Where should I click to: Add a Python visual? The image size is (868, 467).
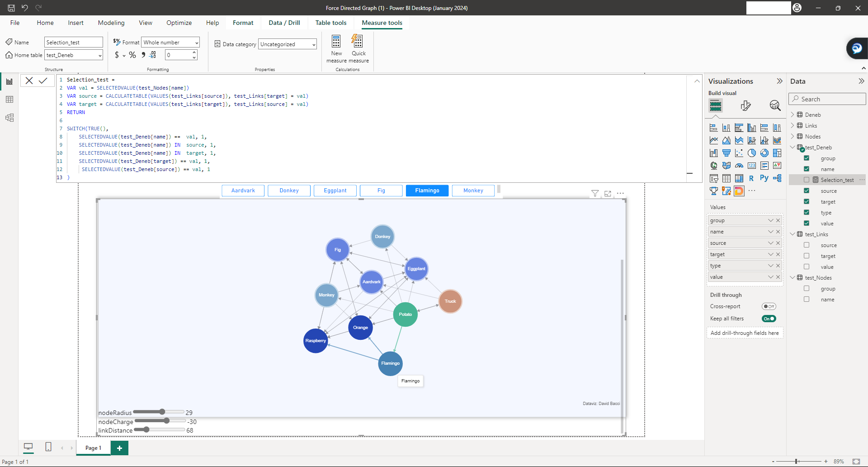(764, 178)
